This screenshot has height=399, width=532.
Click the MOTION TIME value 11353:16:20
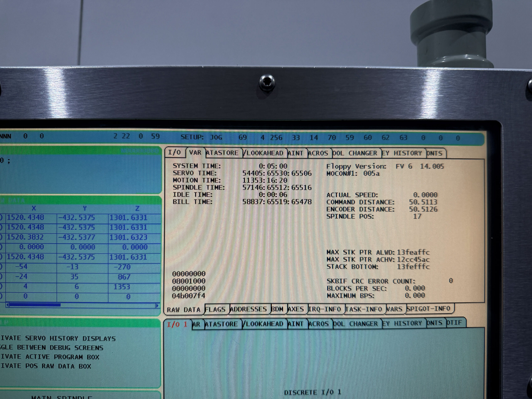tap(265, 180)
